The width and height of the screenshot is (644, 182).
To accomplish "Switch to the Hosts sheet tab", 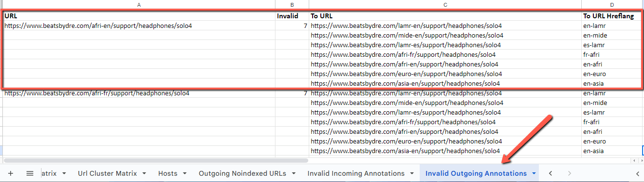I will tap(168, 173).
